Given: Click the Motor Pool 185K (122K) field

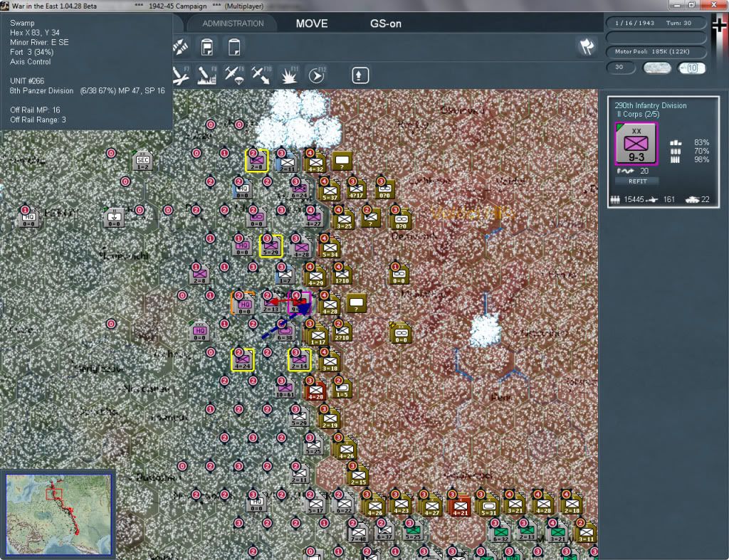Looking at the screenshot, I should pos(656,51).
